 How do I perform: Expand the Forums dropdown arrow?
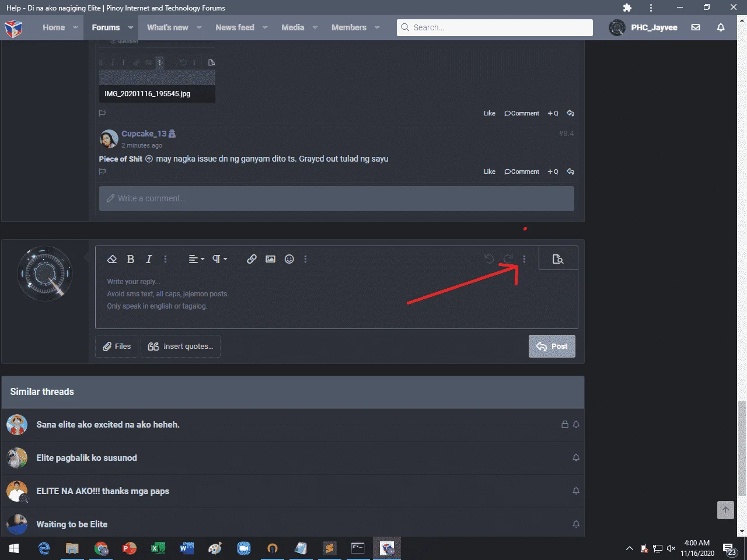[x=131, y=27]
